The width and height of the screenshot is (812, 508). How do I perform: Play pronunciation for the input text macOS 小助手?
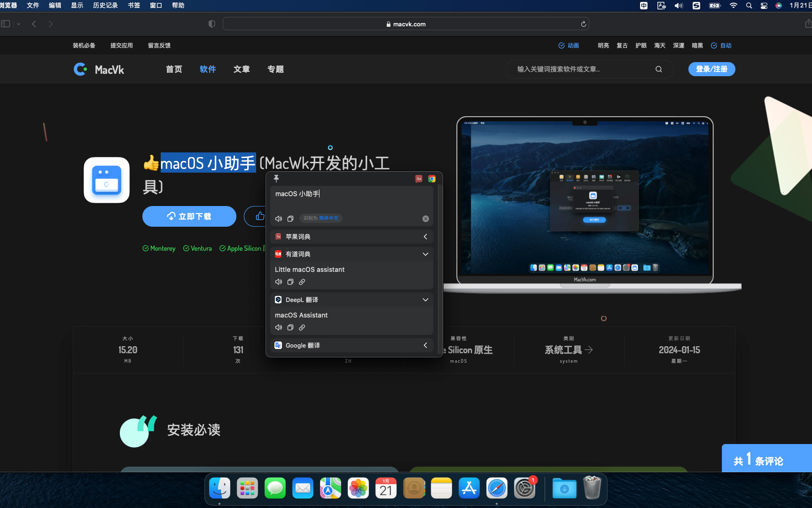tap(278, 218)
